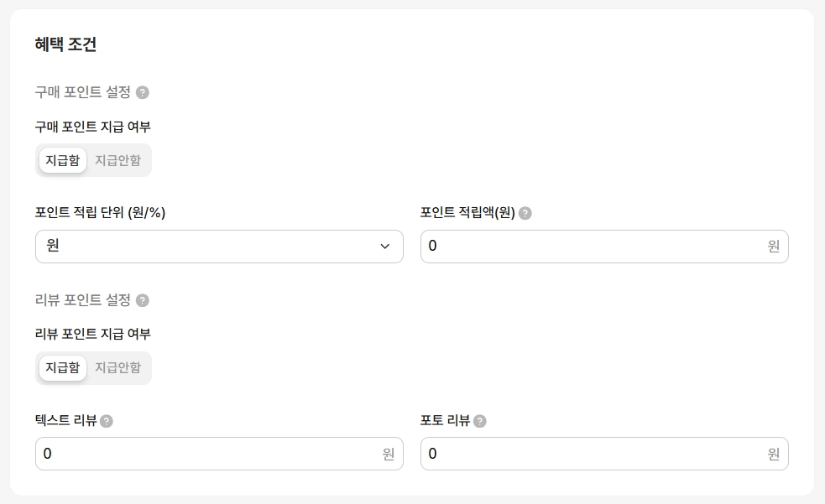Click the 포토 리뷰 label text
Screen dimensions: 825x504
coord(445,421)
